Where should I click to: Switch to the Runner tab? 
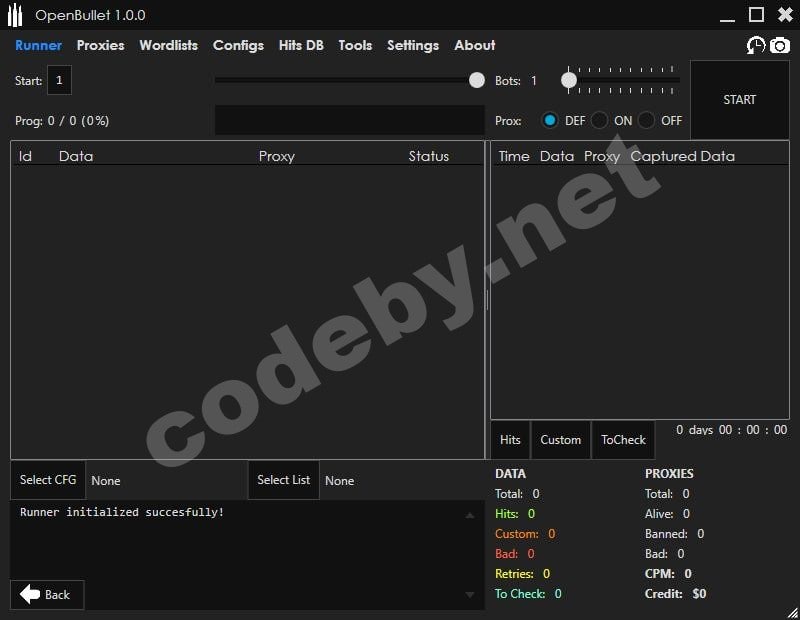pyautogui.click(x=38, y=45)
